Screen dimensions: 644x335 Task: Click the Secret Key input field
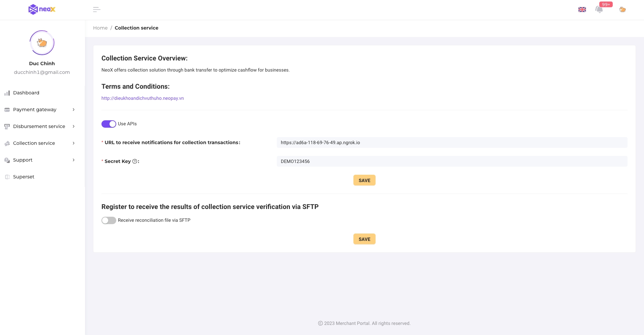coord(452,161)
